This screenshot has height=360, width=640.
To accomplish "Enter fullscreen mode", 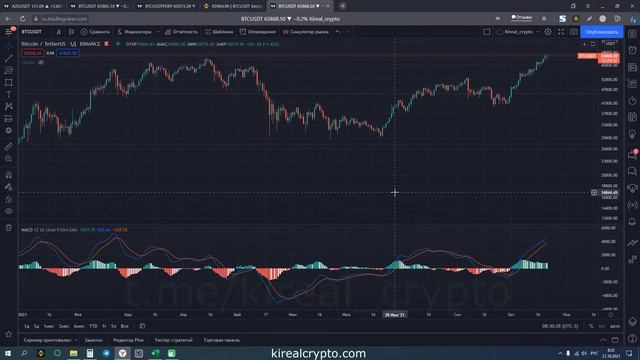I will [x=561, y=31].
